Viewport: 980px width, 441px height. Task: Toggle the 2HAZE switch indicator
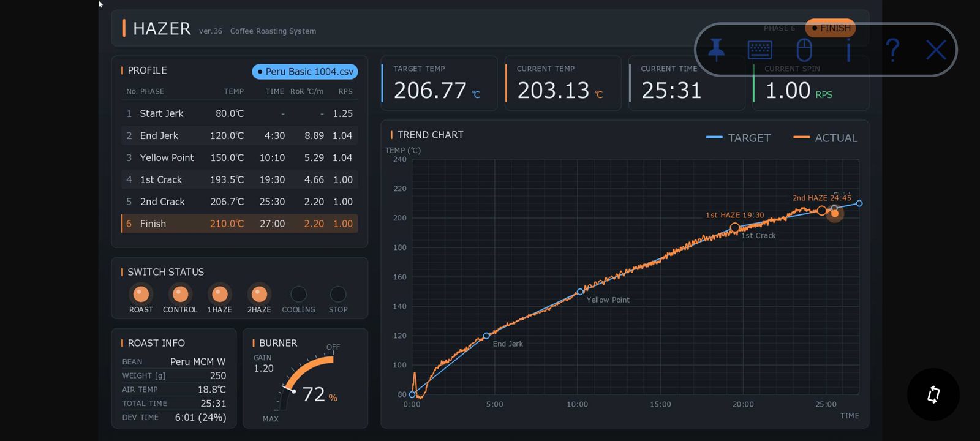[x=259, y=294]
